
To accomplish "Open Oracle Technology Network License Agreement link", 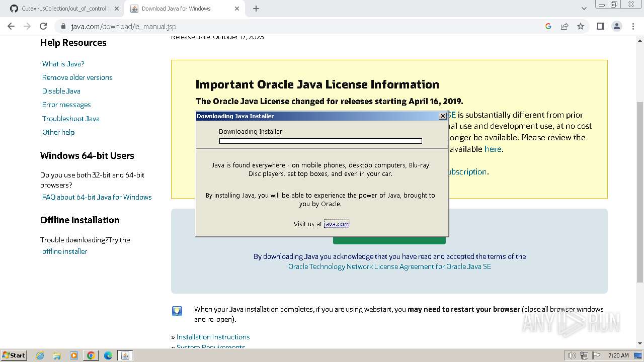I will coord(389,266).
